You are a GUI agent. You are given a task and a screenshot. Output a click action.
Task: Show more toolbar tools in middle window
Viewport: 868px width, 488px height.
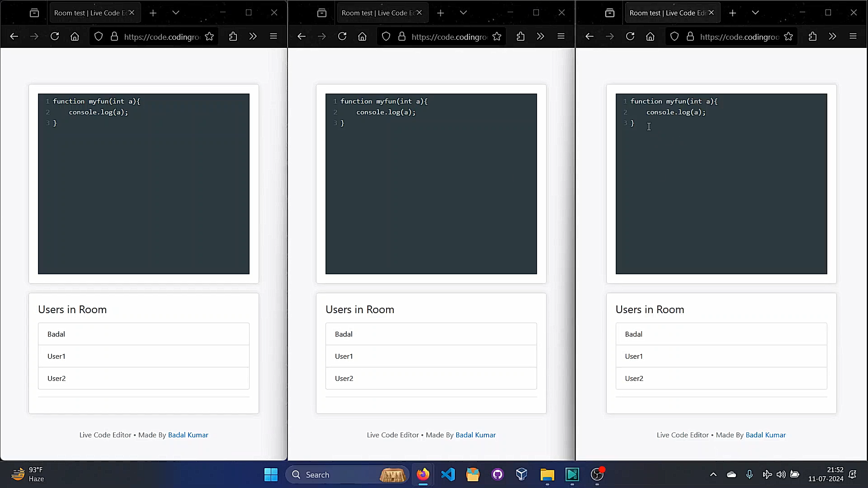pyautogui.click(x=541, y=37)
